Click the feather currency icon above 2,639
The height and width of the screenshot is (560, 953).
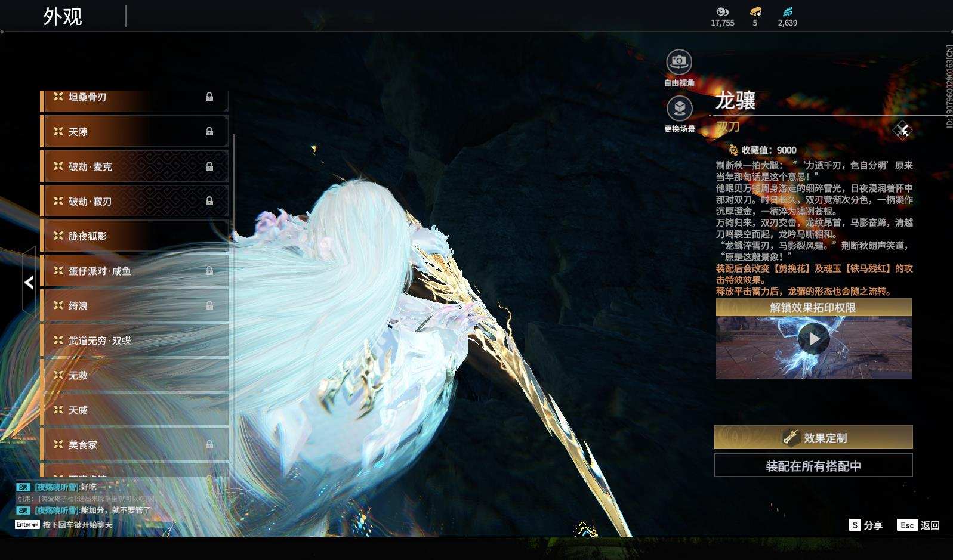point(788,11)
